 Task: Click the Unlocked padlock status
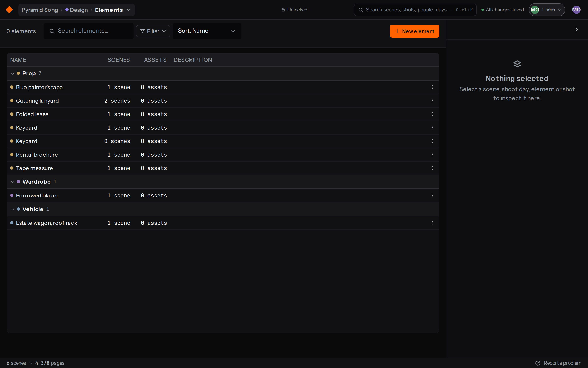[294, 10]
